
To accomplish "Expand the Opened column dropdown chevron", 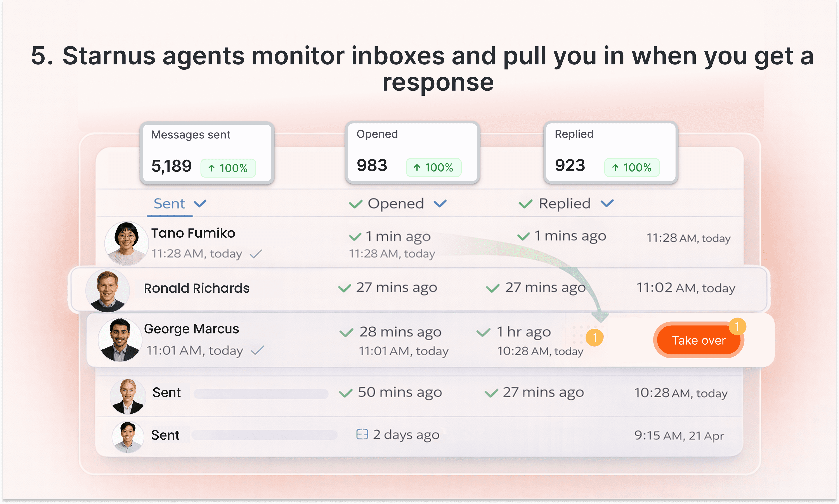I will coord(440,204).
